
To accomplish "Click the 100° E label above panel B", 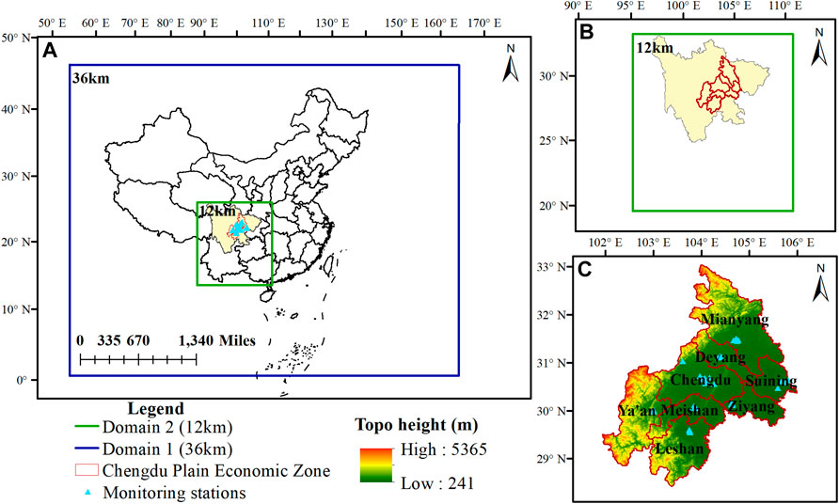I will click(x=683, y=7).
